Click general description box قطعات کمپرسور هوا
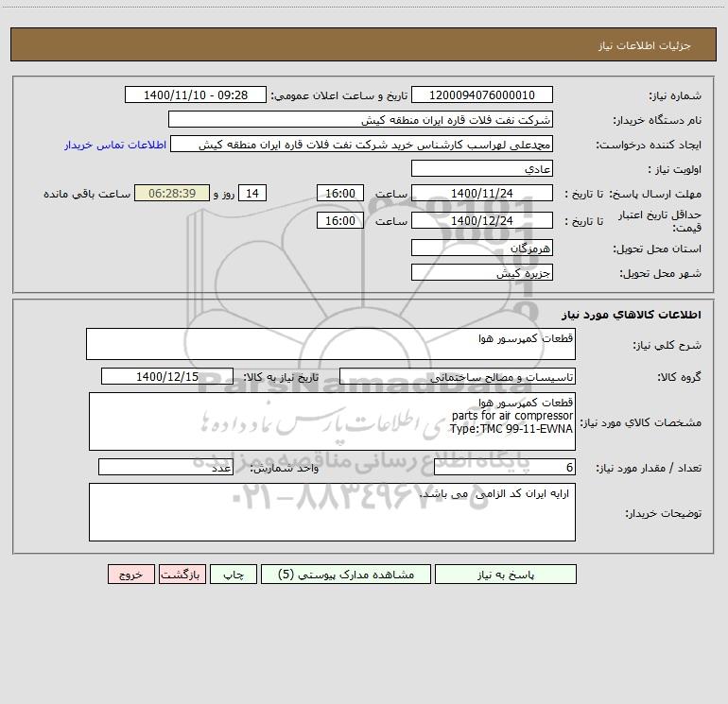 click(331, 344)
